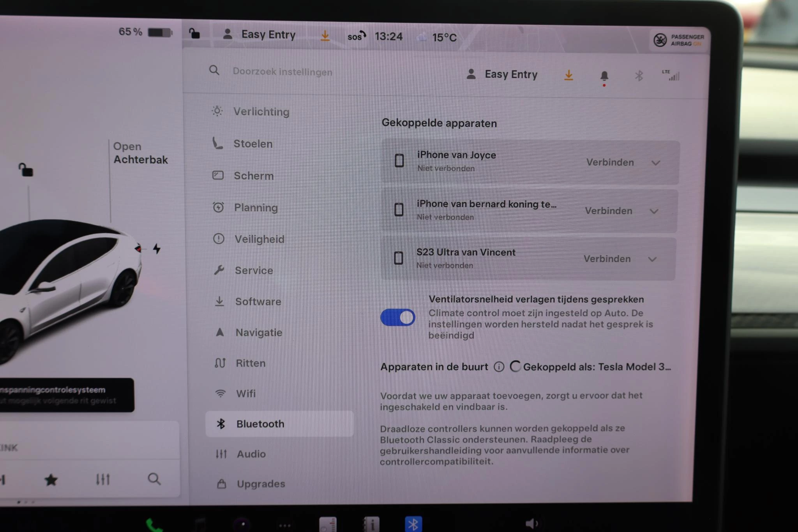Click Open Achterbak
Viewport: 798px width, 532px height.
[x=140, y=153]
